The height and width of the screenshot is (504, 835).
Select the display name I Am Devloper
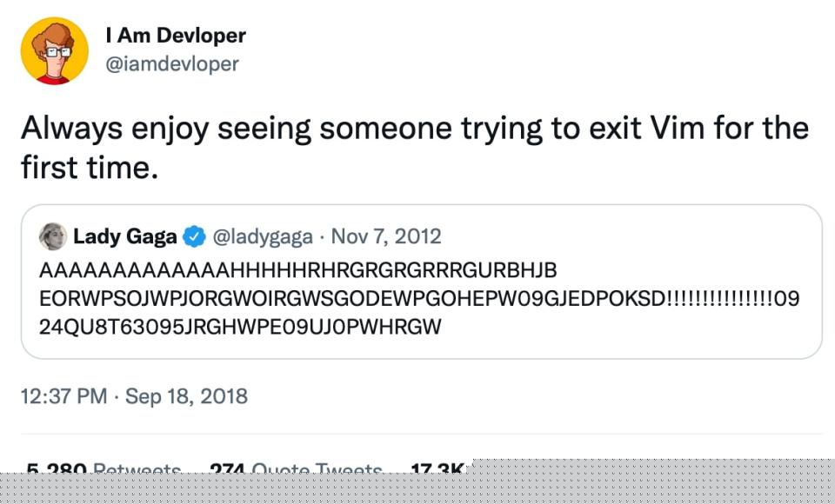(x=174, y=36)
